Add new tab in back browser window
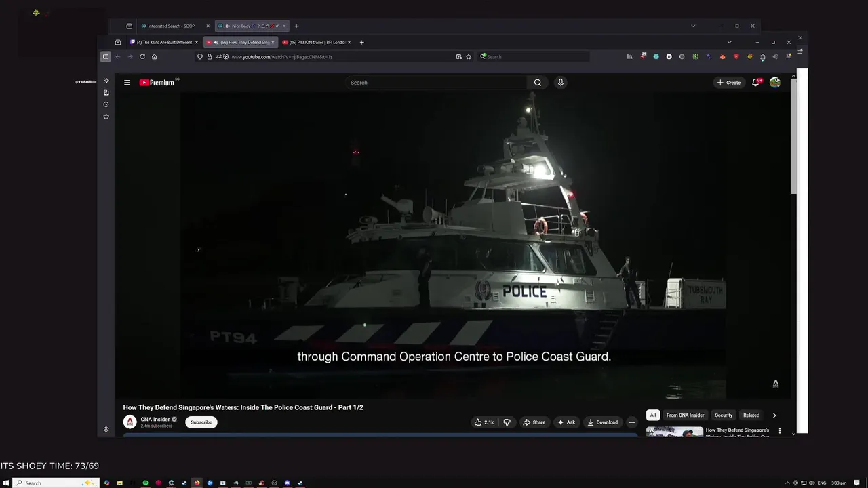The height and width of the screenshot is (488, 868). click(x=296, y=26)
